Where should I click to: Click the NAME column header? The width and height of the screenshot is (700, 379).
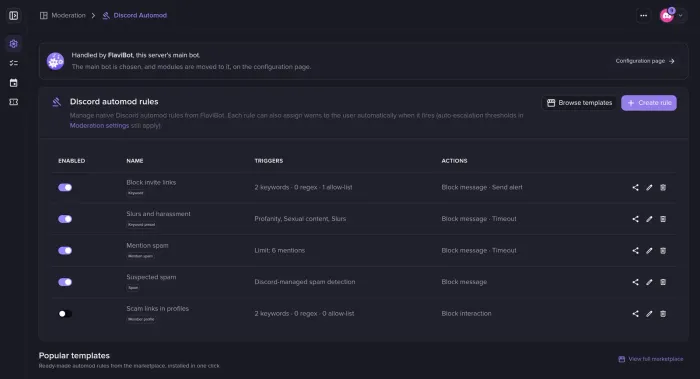pyautogui.click(x=134, y=161)
